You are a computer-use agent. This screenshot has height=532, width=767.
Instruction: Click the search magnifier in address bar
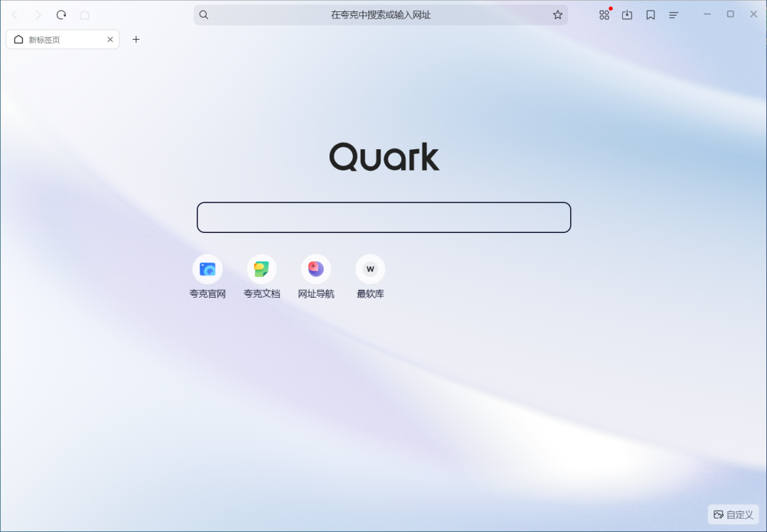[204, 15]
